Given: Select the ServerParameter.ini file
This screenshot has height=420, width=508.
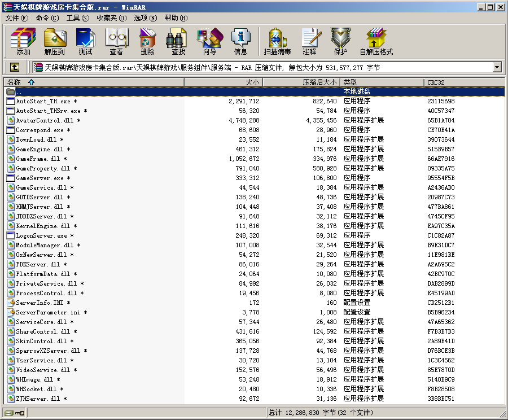Looking at the screenshot, I should [x=47, y=312].
